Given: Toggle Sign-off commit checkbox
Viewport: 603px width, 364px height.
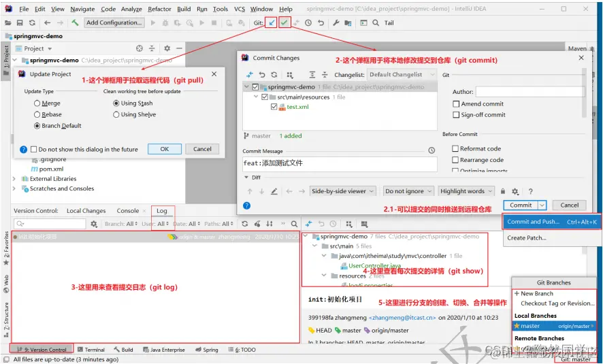Looking at the screenshot, I should [456, 114].
